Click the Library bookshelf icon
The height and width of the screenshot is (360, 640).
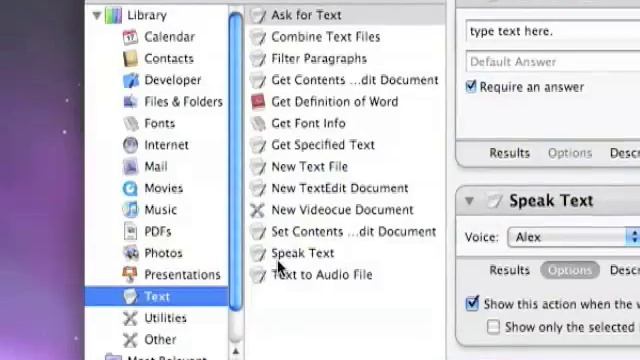(113, 16)
